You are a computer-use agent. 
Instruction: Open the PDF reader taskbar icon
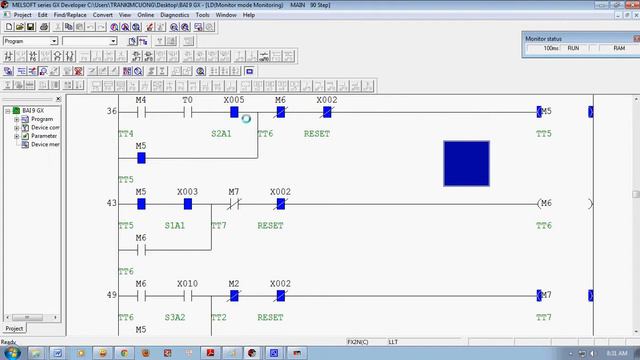click(x=211, y=353)
